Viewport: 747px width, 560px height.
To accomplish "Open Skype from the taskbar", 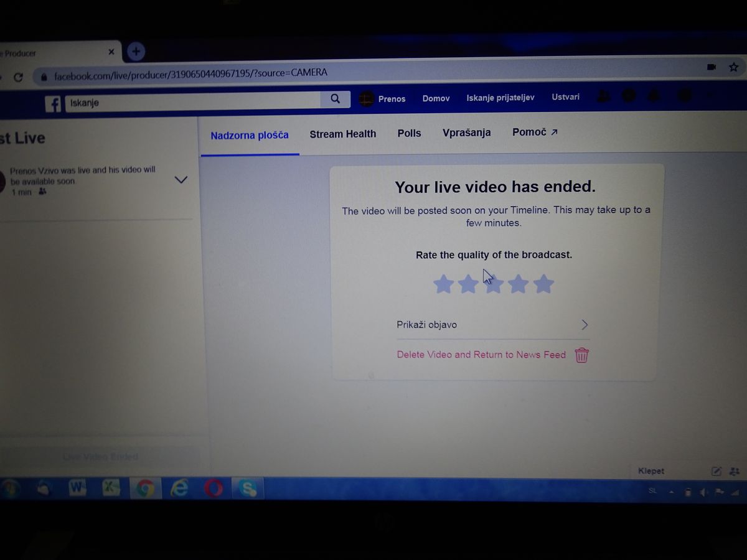I will tap(248, 489).
